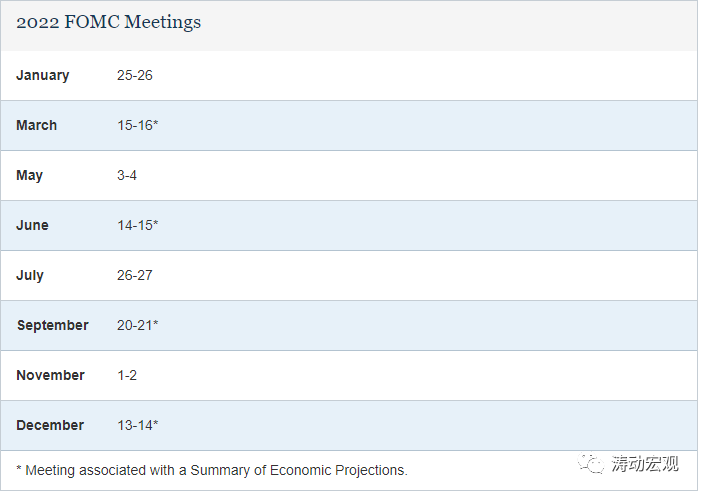
Task: Click the June dates 14-15*
Action: click(x=138, y=225)
